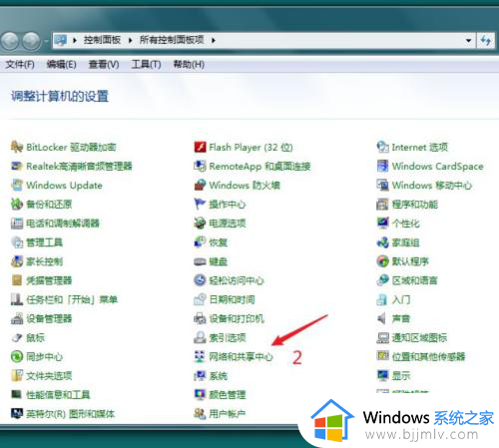Open the Windows CardSpace link

click(x=438, y=166)
